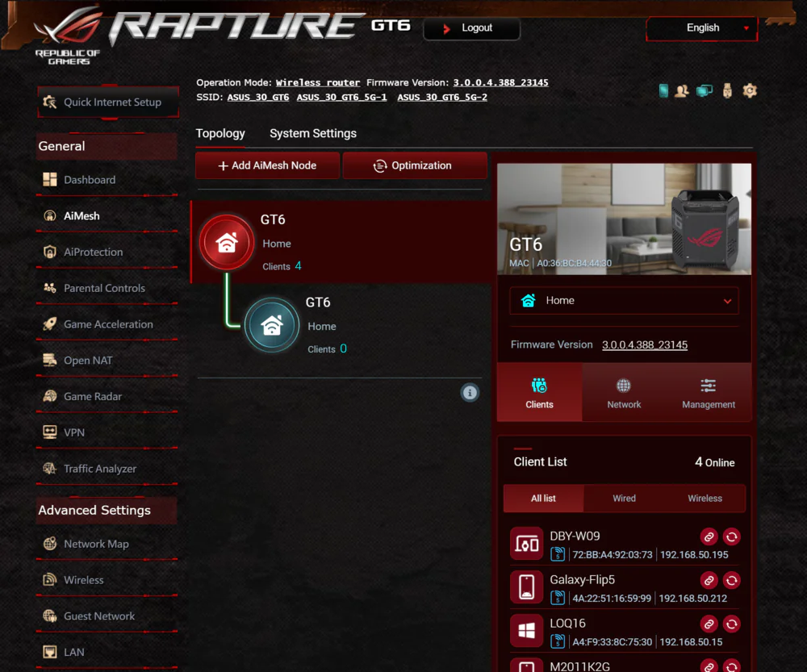Go to Open NAT page

107,360
